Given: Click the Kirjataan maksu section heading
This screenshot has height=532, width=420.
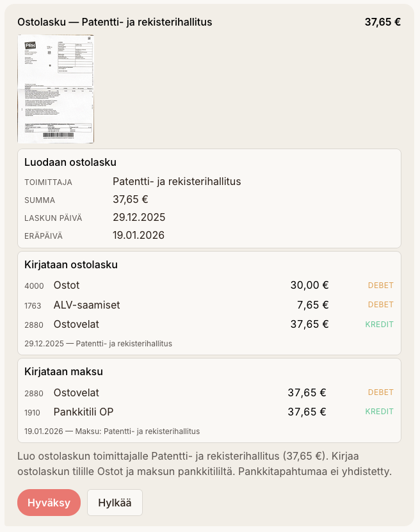Looking at the screenshot, I should click(63, 372).
